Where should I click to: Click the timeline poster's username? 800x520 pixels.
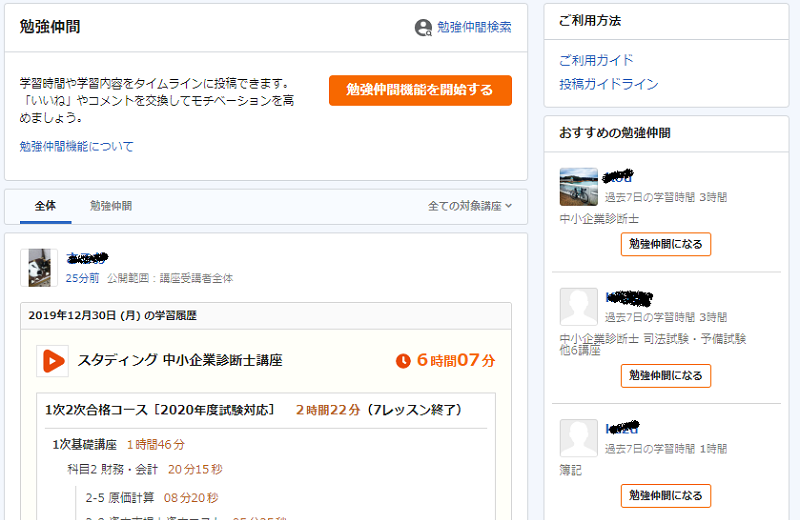coord(87,258)
